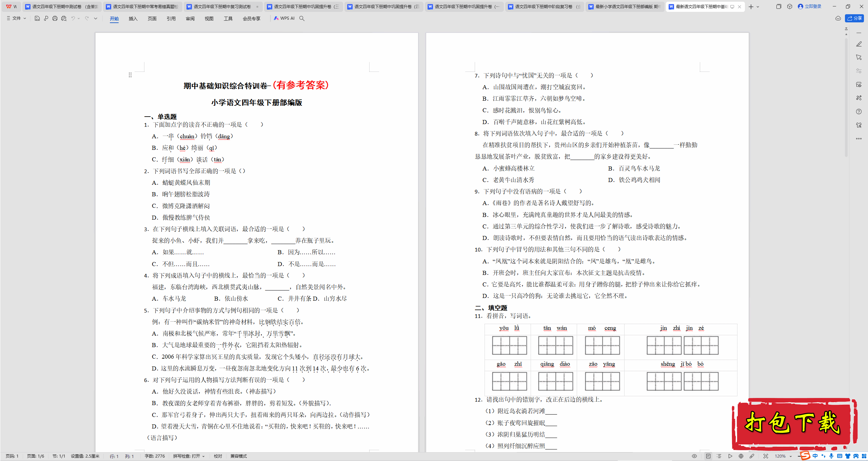This screenshot has height=461, width=868.
Task: Switch to the 视图 ribbon tab
Action: [x=209, y=19]
